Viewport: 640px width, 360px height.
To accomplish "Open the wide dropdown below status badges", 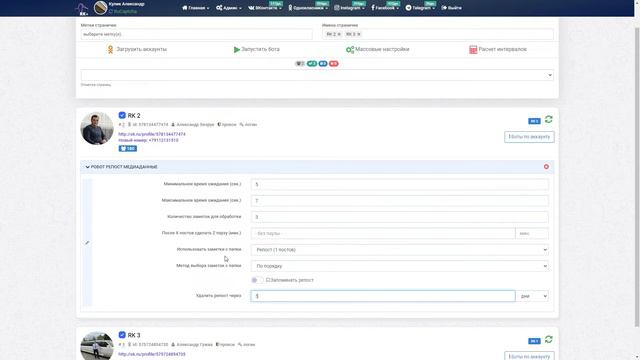I will pyautogui.click(x=317, y=75).
